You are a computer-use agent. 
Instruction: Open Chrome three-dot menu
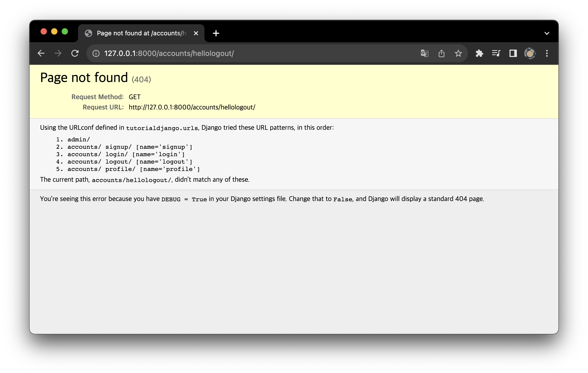click(x=547, y=54)
